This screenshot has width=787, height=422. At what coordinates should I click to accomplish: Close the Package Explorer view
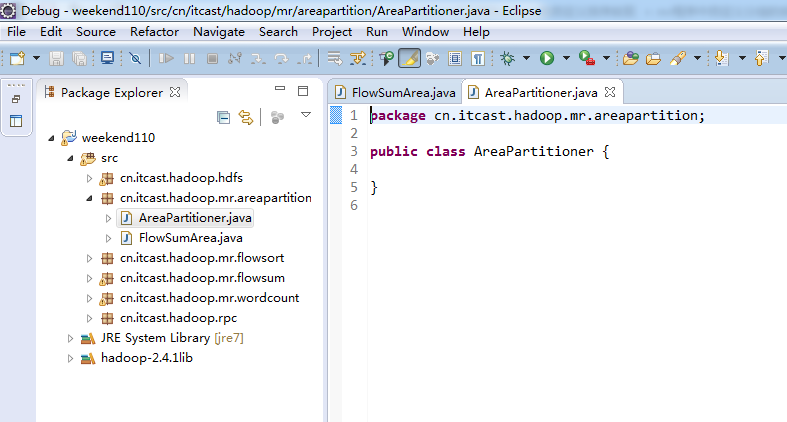(175, 92)
